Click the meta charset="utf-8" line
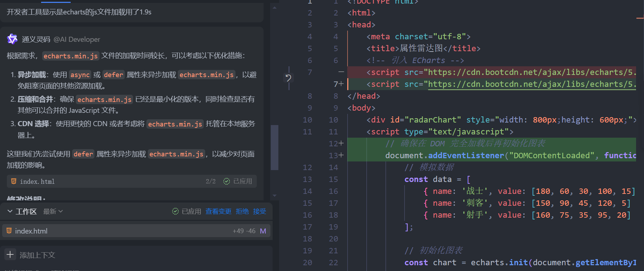This screenshot has width=644, height=271. pos(418,36)
